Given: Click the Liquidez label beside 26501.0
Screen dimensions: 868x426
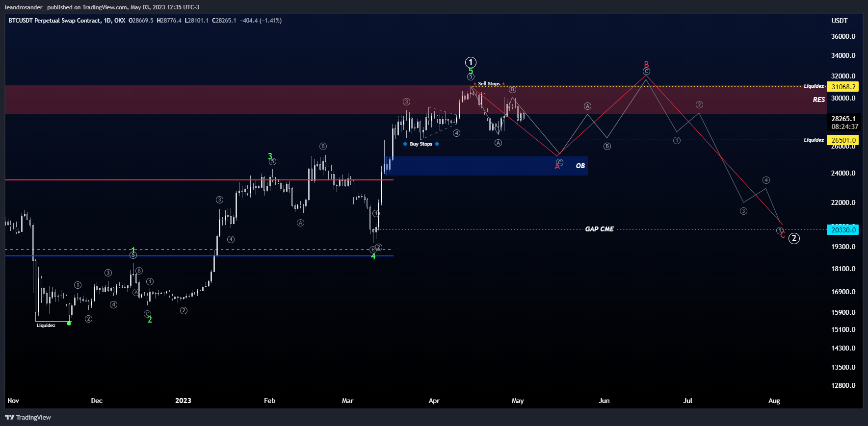Looking at the screenshot, I should coord(814,140).
